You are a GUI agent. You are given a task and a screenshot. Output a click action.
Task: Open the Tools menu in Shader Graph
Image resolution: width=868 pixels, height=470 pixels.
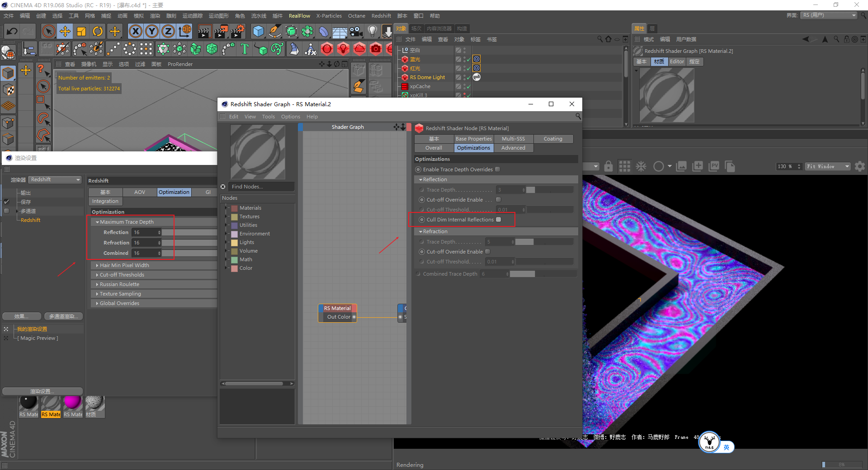pos(268,117)
